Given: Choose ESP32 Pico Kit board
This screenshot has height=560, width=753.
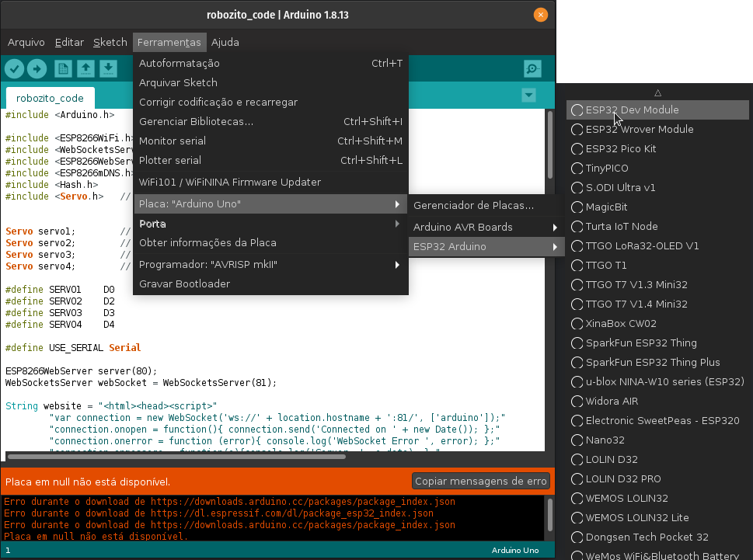Looking at the screenshot, I should 657,149.
